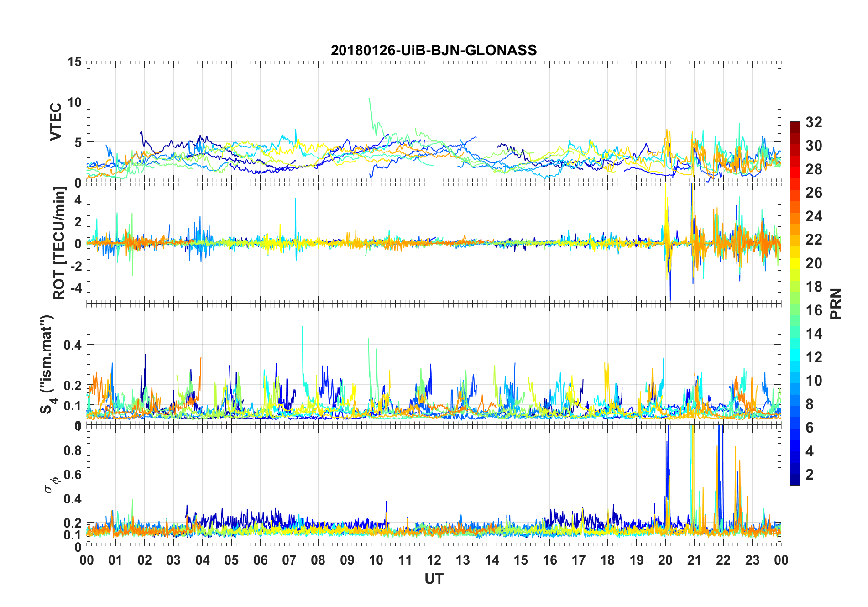Click the PRN color scale bar
This screenshot has width=868, height=607.
click(795, 303)
